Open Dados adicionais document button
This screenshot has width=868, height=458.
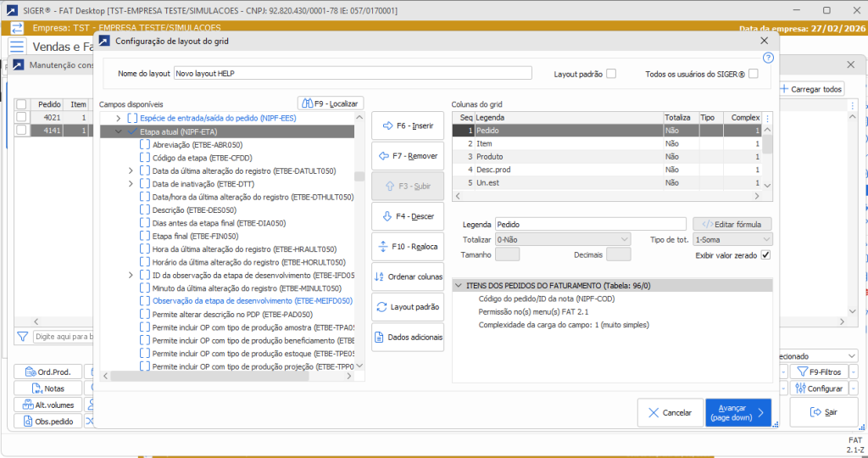(x=407, y=338)
